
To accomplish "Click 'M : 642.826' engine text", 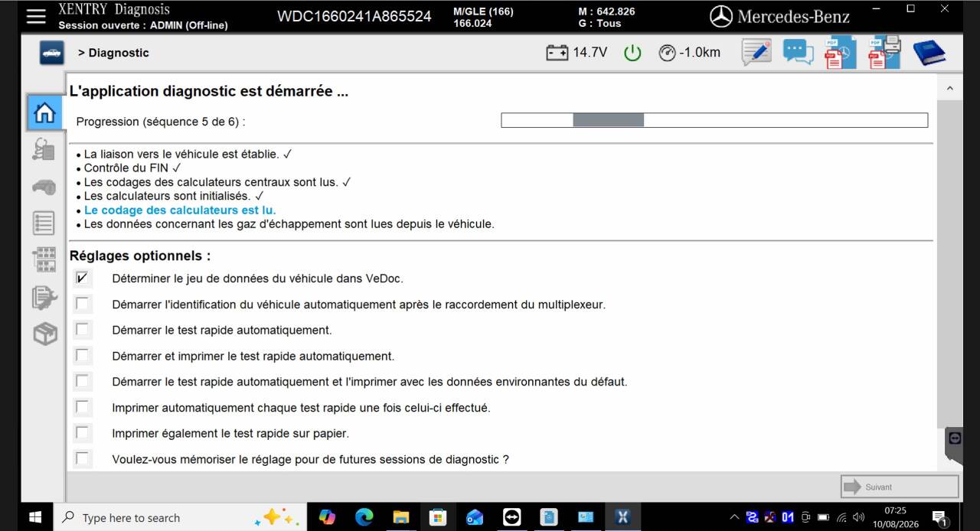I will [x=606, y=11].
